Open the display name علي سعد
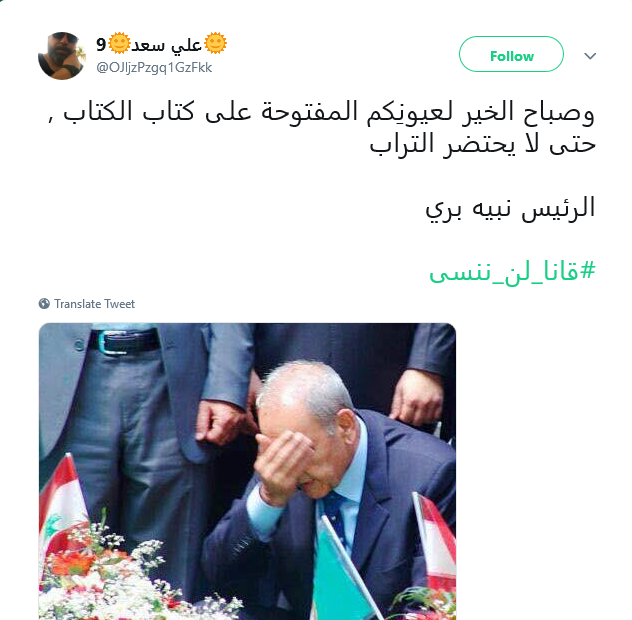Viewport: 632px width, 620px height. (167, 44)
